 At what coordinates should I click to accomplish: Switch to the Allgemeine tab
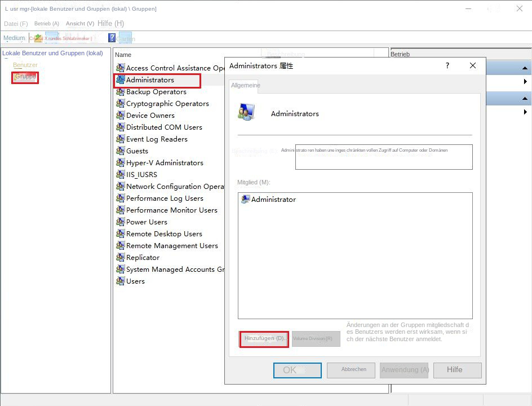(245, 85)
